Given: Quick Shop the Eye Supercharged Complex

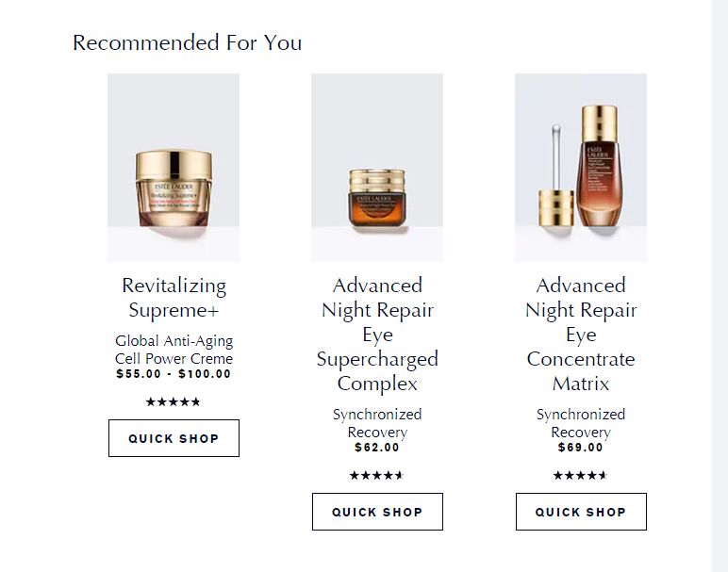Looking at the screenshot, I should pos(377,512).
